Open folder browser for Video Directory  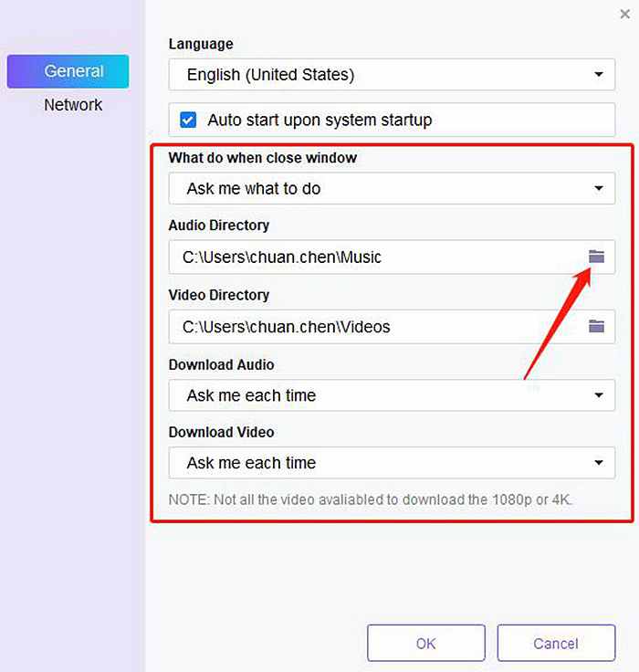coord(596,327)
